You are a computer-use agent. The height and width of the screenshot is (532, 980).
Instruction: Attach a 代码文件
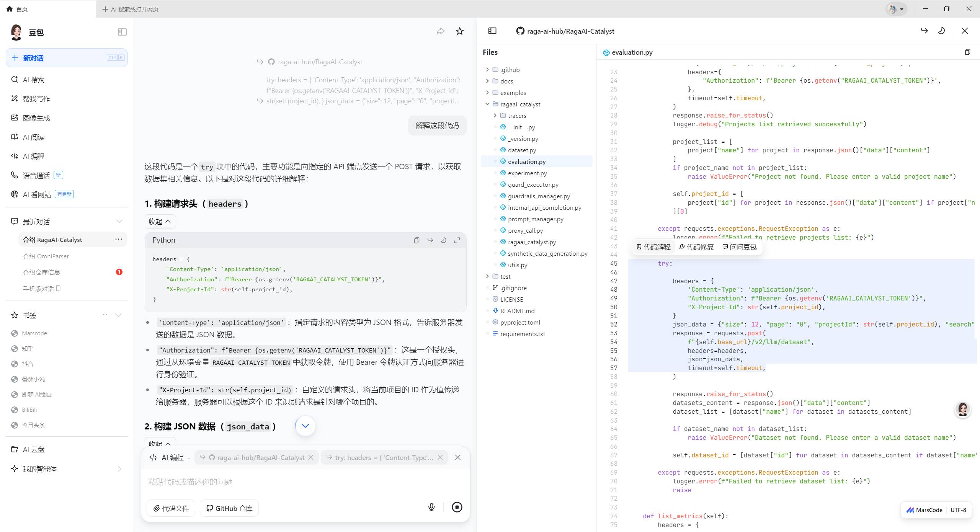coord(171,508)
